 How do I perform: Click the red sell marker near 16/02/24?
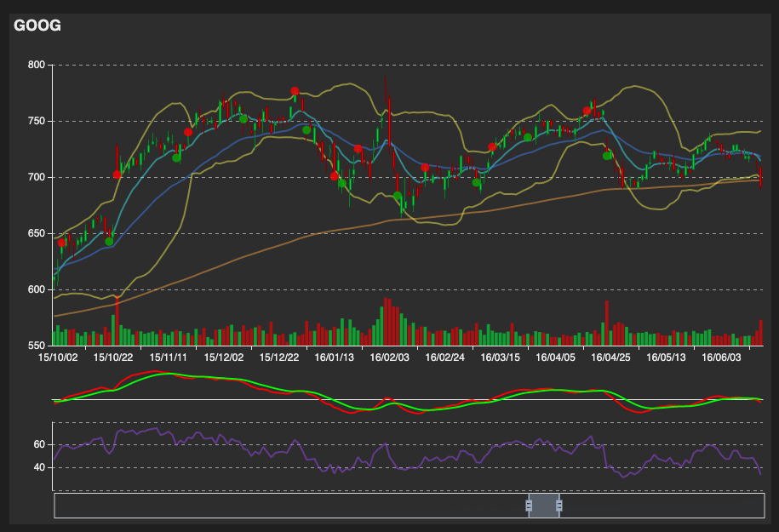tap(425, 167)
